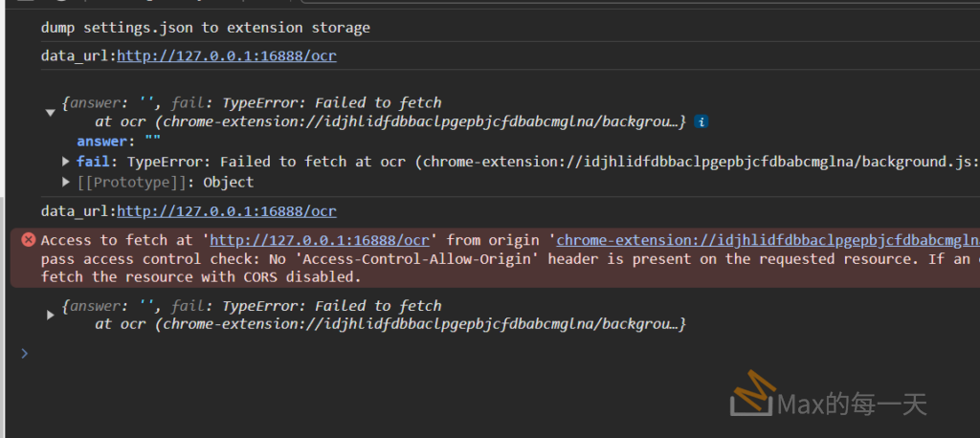This screenshot has height=438, width=980.
Task: Collapse the expanded first logged object arrow
Action: pyautogui.click(x=50, y=112)
